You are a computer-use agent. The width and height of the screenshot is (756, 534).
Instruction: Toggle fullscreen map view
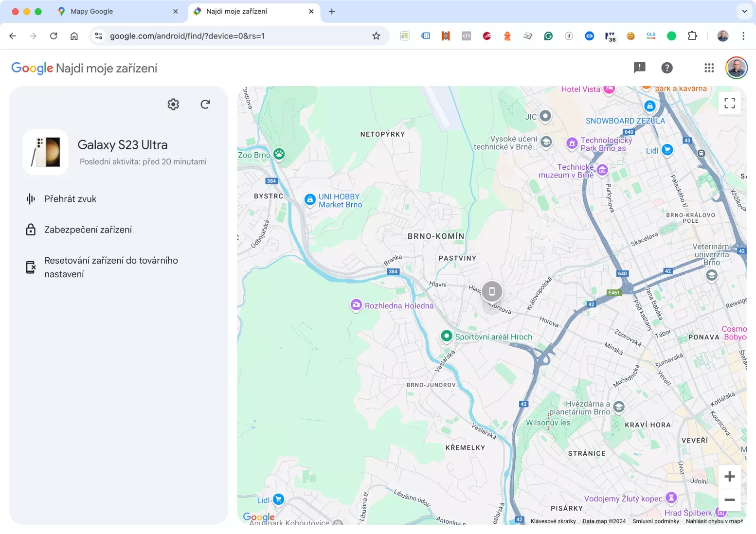click(729, 103)
